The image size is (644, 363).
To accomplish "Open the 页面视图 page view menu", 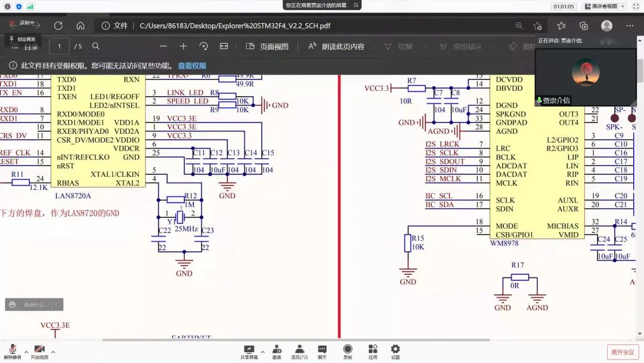I will [267, 47].
